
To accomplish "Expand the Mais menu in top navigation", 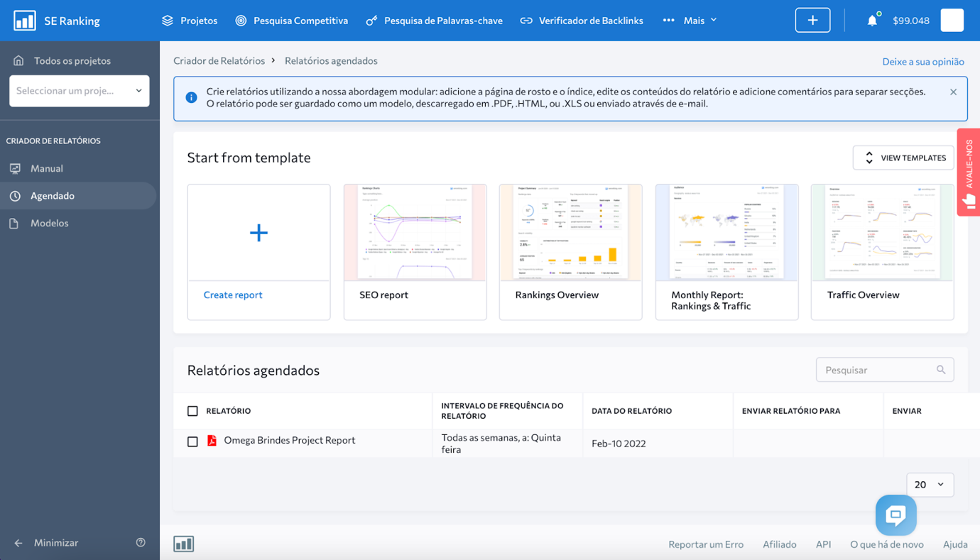I will tap(690, 21).
